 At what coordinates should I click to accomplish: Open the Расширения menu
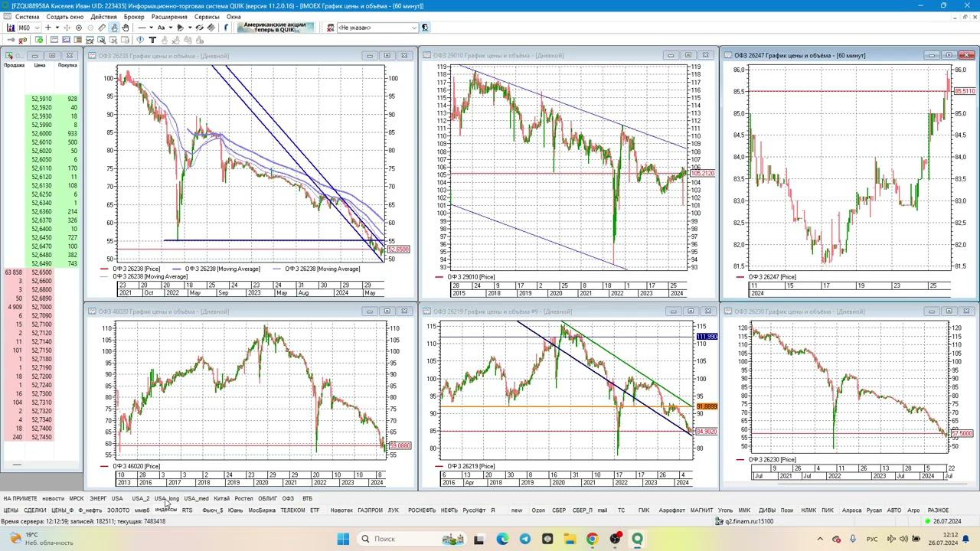pos(169,17)
